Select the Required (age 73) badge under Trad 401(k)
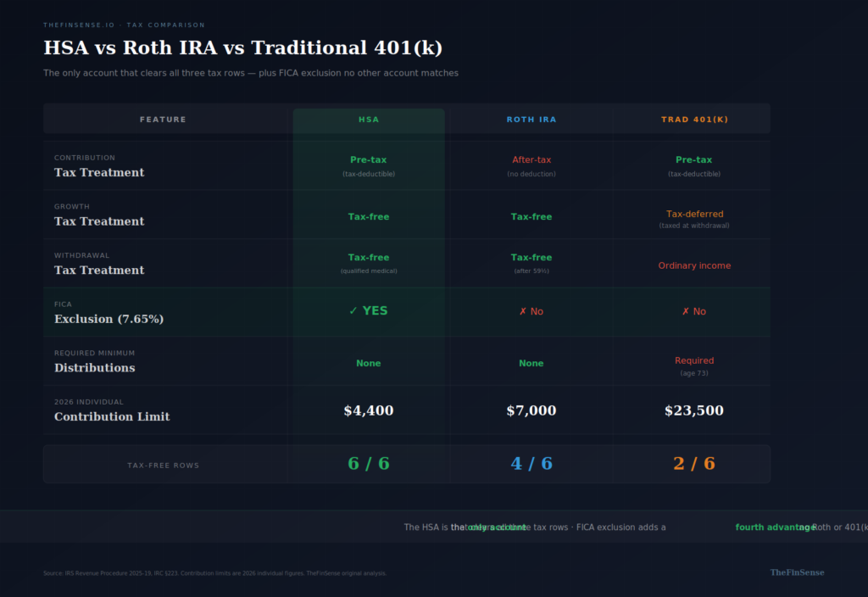This screenshot has height=597, width=868. click(694, 365)
